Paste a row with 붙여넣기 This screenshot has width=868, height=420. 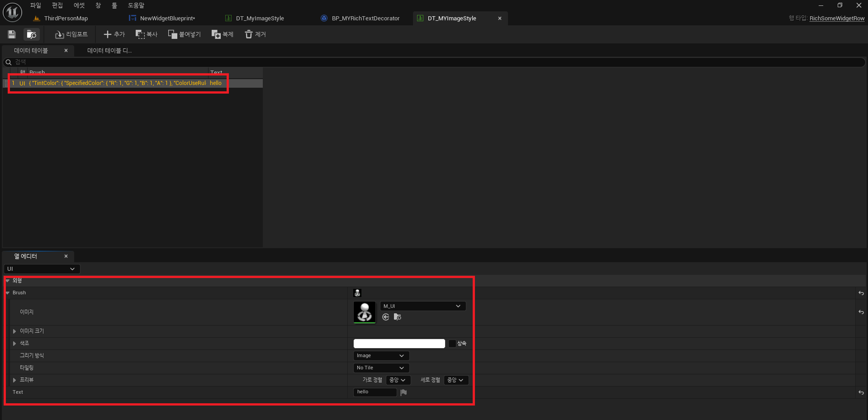(184, 34)
